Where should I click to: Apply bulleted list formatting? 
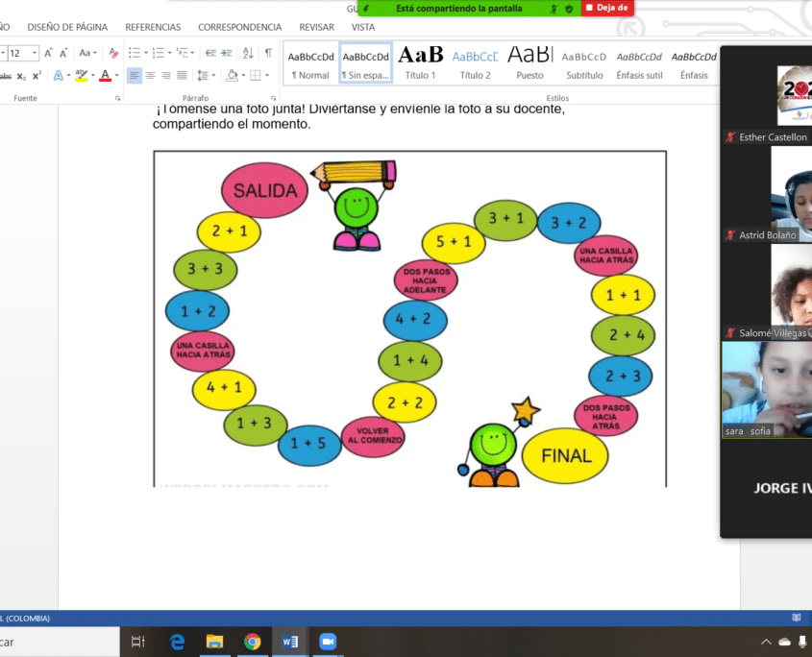pos(135,53)
